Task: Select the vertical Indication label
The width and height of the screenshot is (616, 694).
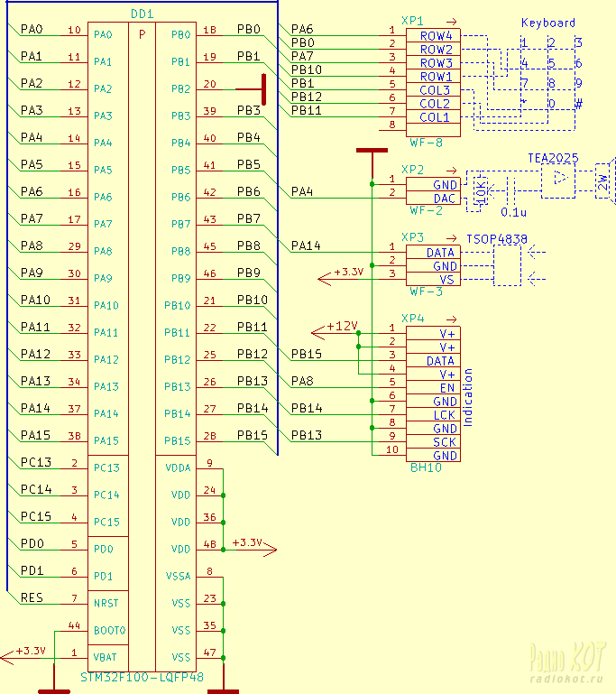Action: point(467,397)
